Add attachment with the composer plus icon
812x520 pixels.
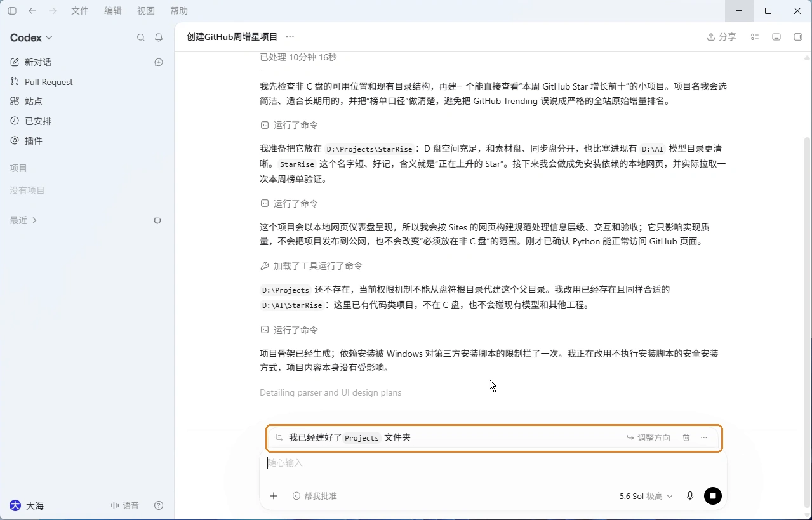click(x=274, y=496)
